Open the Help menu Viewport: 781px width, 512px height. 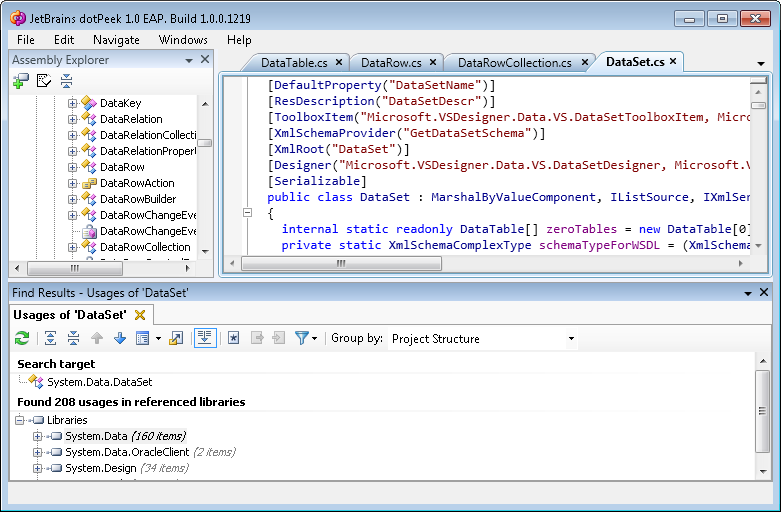[x=239, y=40]
